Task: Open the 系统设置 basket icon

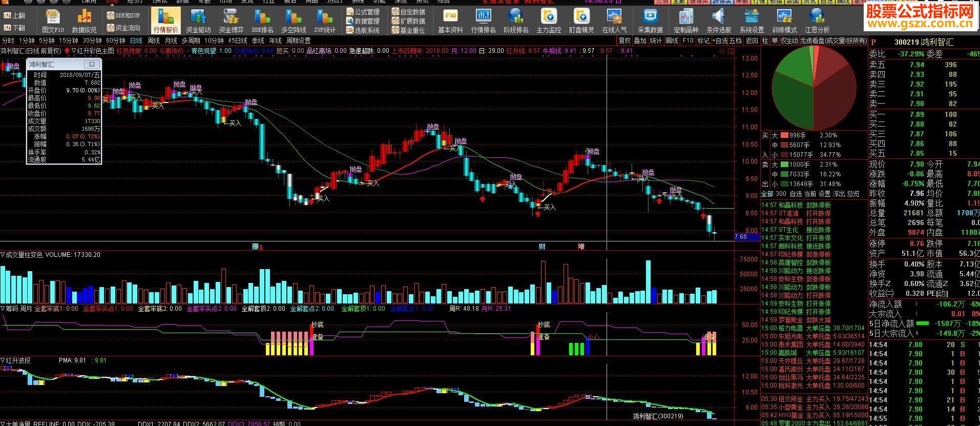Action: pyautogui.click(x=752, y=21)
